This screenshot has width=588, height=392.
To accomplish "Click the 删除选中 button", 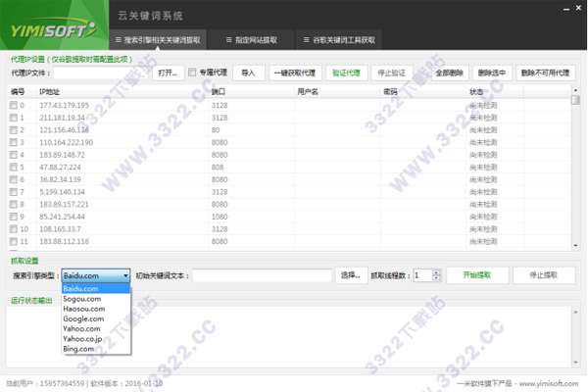I will tap(492, 73).
